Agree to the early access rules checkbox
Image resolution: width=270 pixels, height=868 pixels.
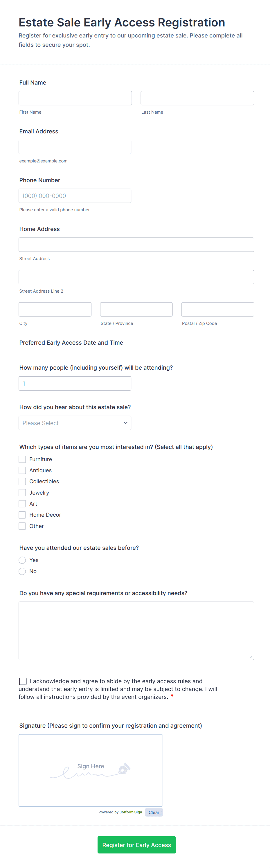point(23,681)
